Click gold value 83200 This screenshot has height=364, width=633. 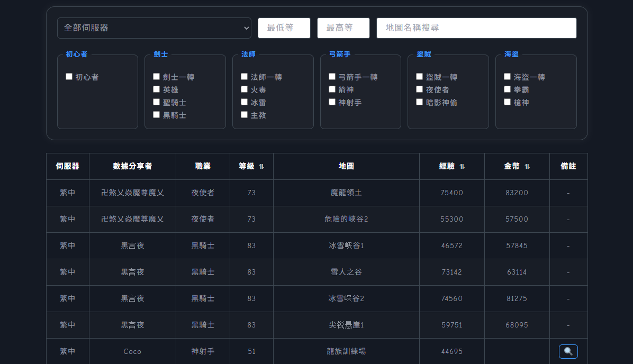pyautogui.click(x=517, y=193)
